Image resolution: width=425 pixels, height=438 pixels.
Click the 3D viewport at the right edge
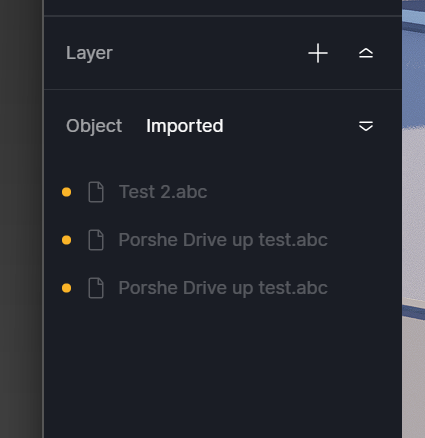413,219
